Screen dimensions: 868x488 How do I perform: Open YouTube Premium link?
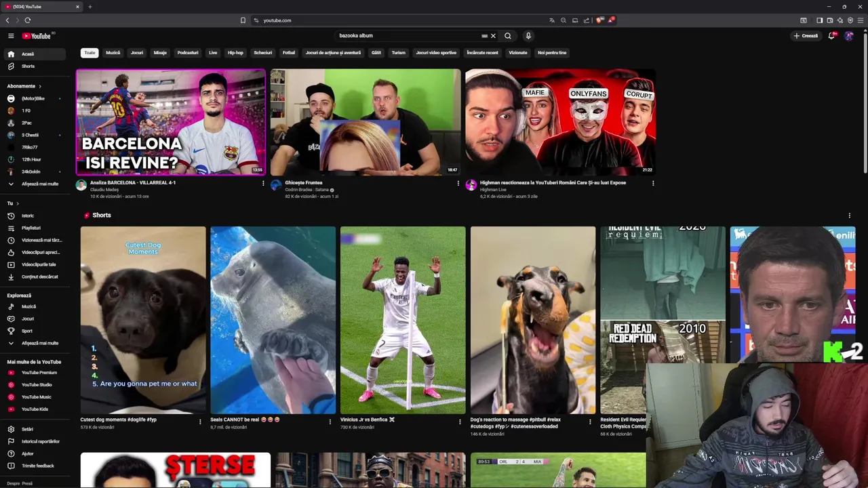click(35, 373)
